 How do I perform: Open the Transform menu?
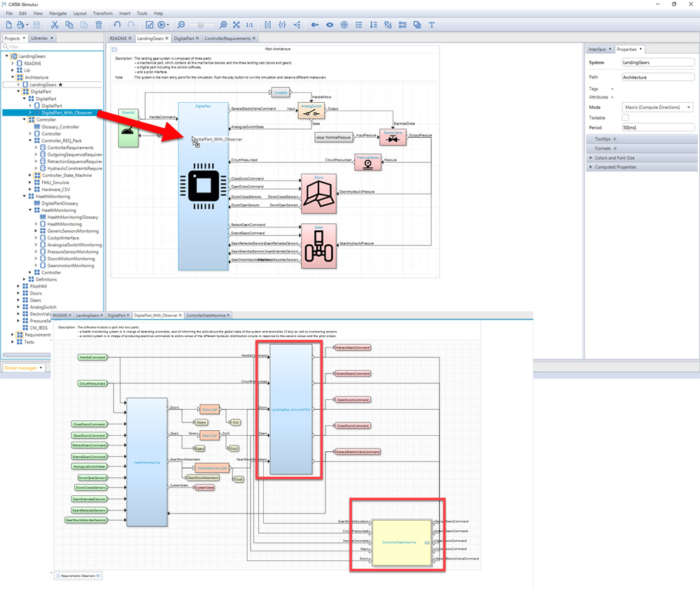[103, 13]
